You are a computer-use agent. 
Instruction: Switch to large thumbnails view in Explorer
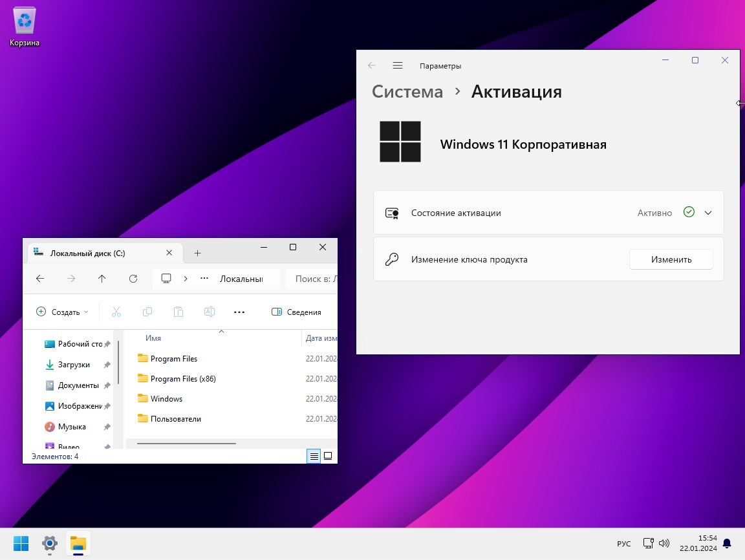(328, 456)
